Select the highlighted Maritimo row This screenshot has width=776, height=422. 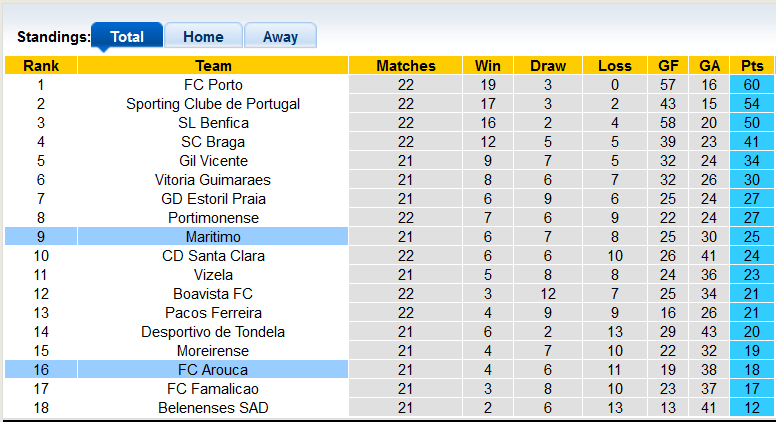pos(213,237)
